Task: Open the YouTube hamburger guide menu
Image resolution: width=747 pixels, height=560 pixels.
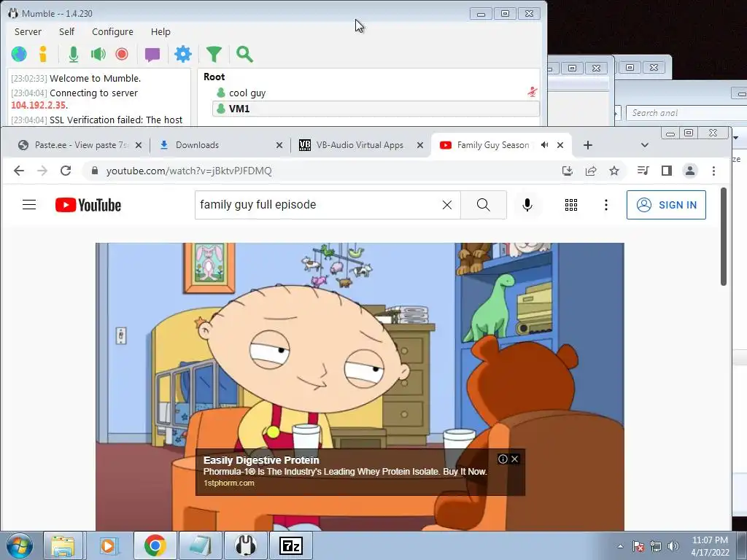Action: pos(29,205)
